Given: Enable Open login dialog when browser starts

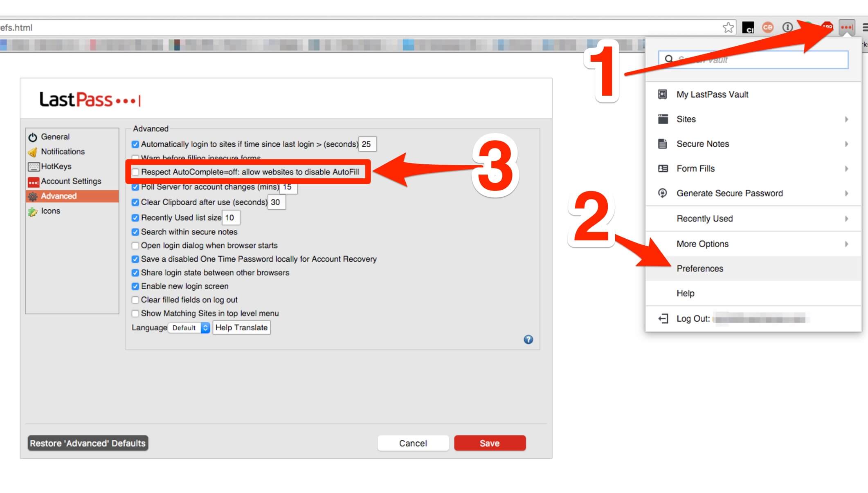Looking at the screenshot, I should click(135, 246).
